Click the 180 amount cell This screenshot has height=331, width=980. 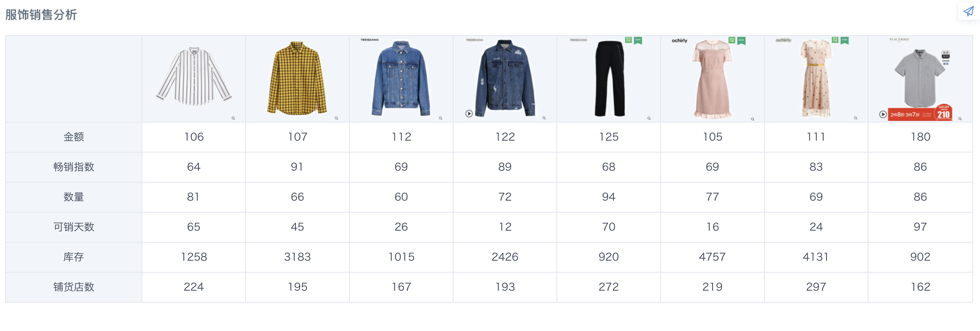(x=920, y=137)
